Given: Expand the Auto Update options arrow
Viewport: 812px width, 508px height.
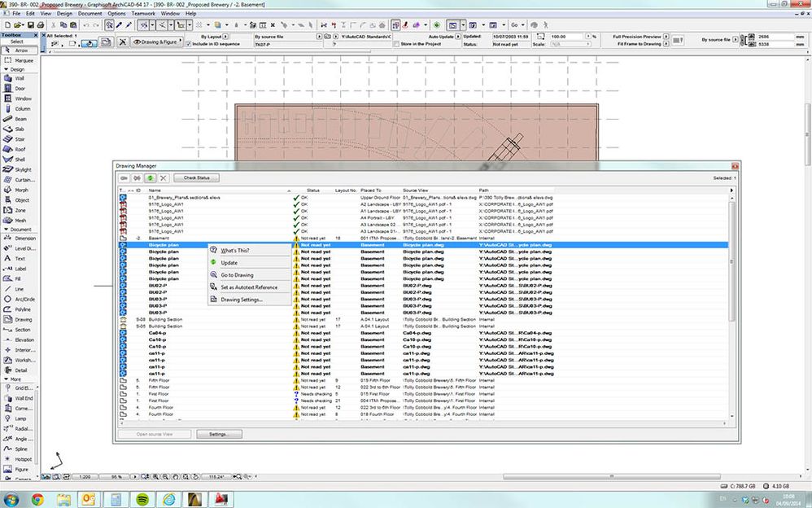Looking at the screenshot, I should (x=458, y=37).
